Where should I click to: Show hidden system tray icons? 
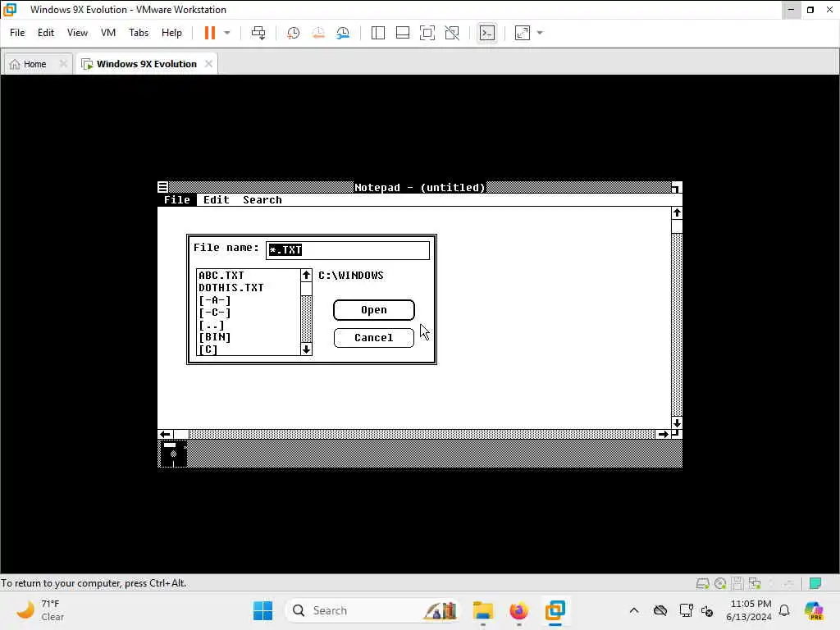point(634,610)
